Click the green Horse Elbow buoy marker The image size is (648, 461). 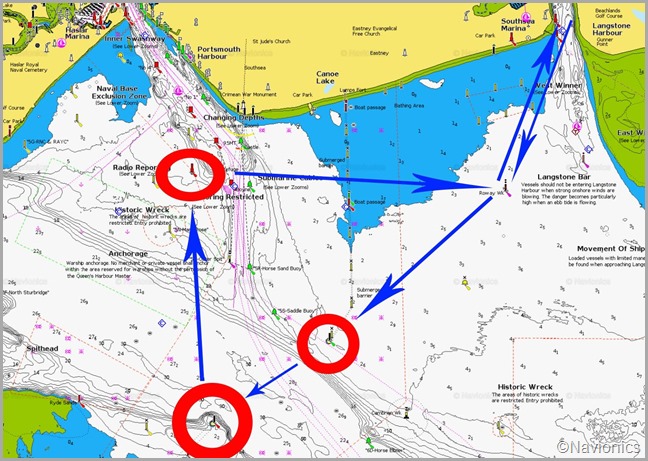[x=369, y=444]
